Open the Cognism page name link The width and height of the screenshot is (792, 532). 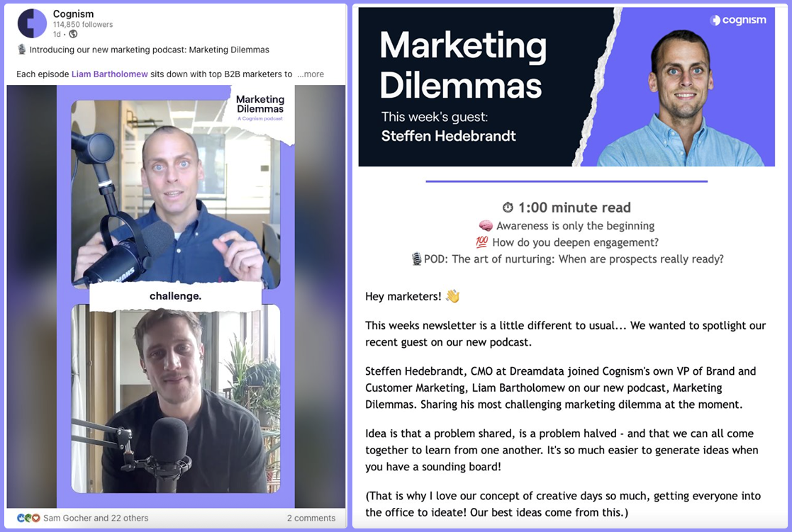tap(73, 13)
